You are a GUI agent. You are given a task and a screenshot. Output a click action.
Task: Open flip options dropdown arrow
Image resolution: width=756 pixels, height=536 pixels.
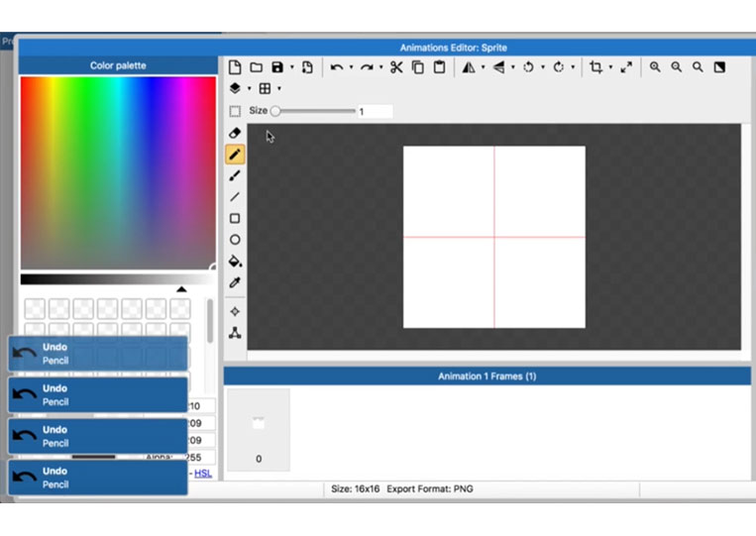(x=513, y=67)
